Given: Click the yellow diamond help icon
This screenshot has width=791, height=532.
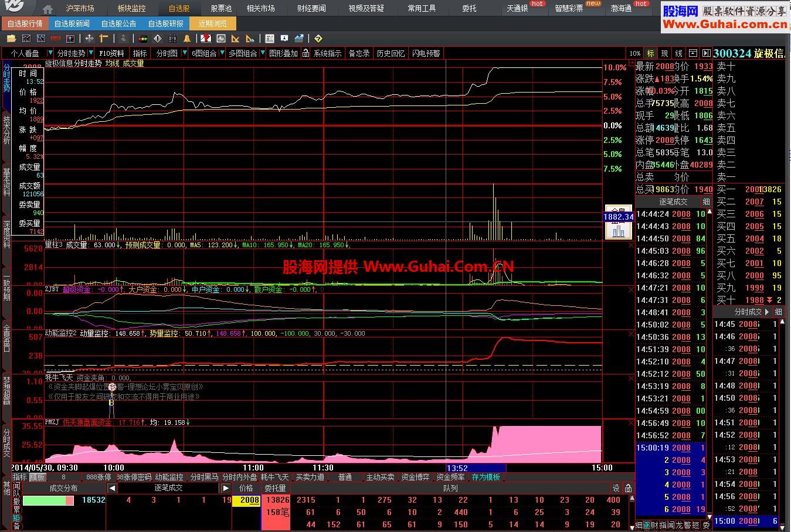Looking at the screenshot, I should 318,39.
